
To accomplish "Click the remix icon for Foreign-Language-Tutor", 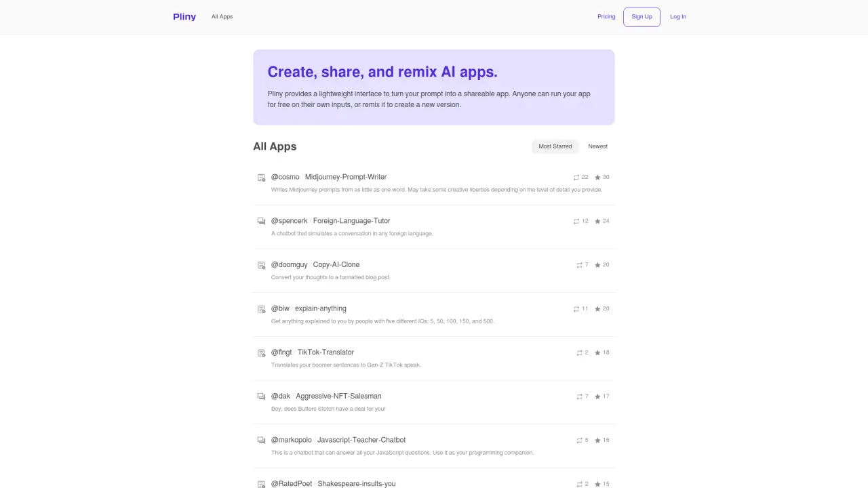I will pyautogui.click(x=576, y=221).
